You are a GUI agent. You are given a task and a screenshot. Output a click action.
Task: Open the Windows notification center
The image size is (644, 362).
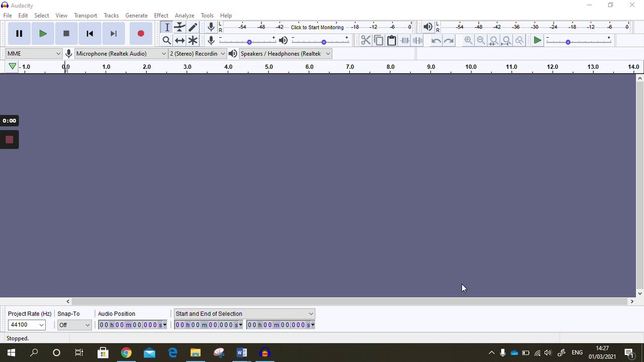(x=629, y=353)
